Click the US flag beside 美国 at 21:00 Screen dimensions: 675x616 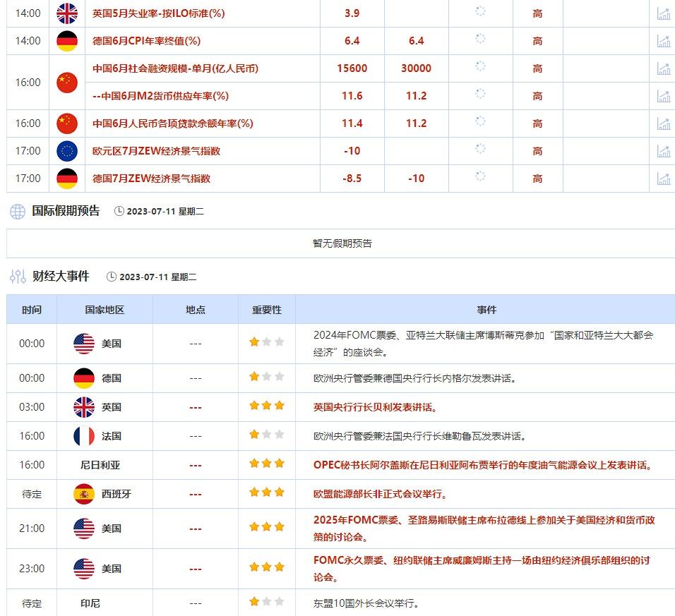(84, 526)
